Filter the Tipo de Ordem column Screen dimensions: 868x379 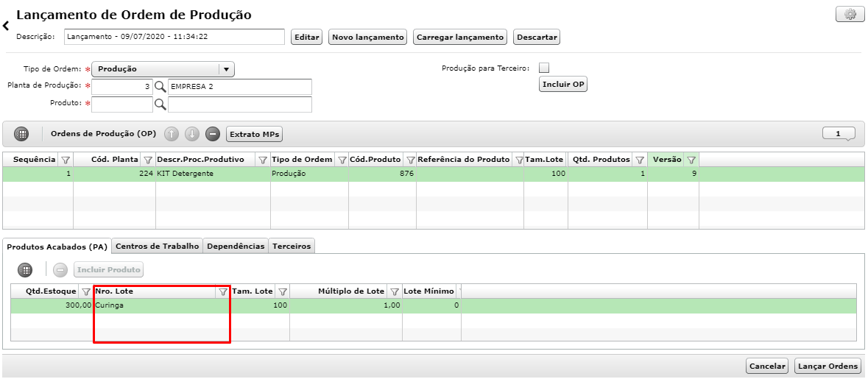[x=342, y=160]
